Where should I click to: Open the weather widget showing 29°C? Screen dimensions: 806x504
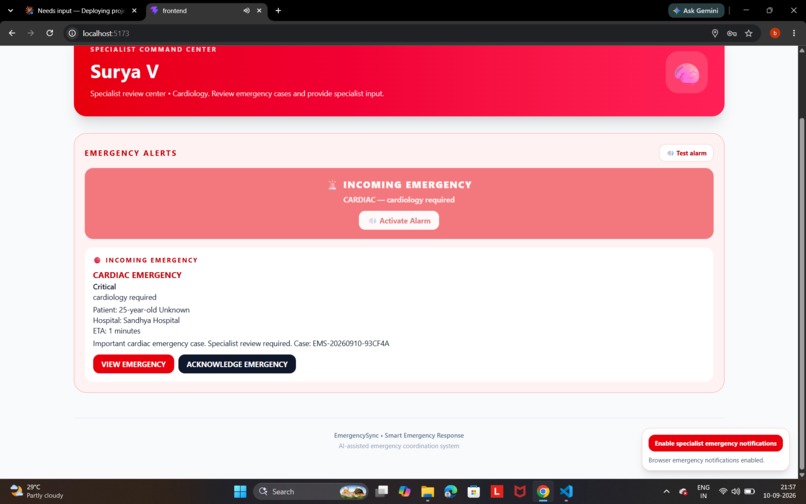tap(37, 491)
